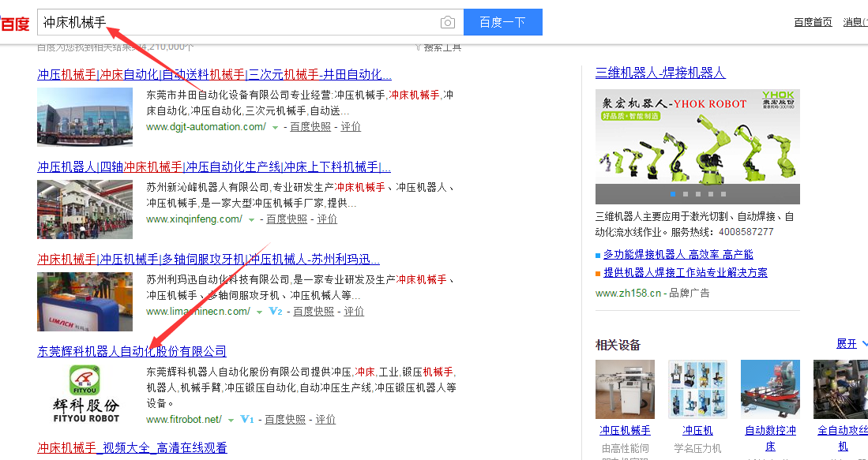Open 百度快照 for xinqinfeng.com result
Image resolution: width=868 pixels, height=460 pixels.
[x=287, y=219]
